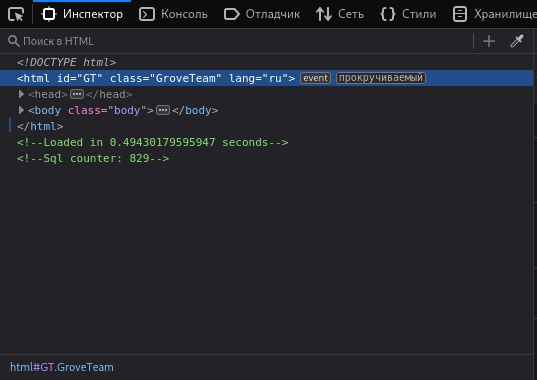Click the Стили braces icon
Image resolution: width=537 pixels, height=380 pixels.
tap(388, 14)
